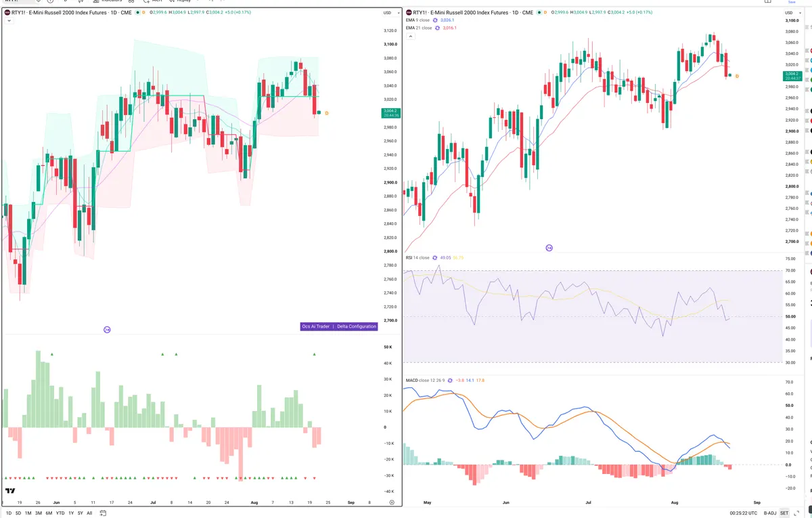
Task: Select the 1Y time range
Action: click(71, 513)
